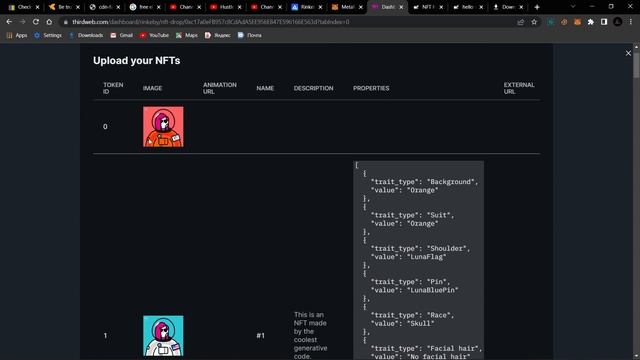Click the IMAGE column header
Screen dimensions: 640x360
pyautogui.click(x=152, y=88)
